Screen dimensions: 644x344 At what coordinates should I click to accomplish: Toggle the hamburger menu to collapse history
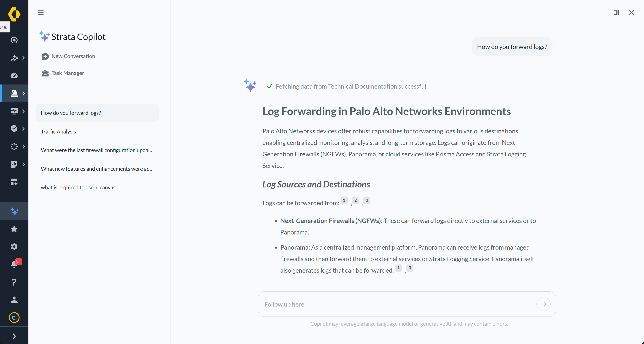coord(41,12)
